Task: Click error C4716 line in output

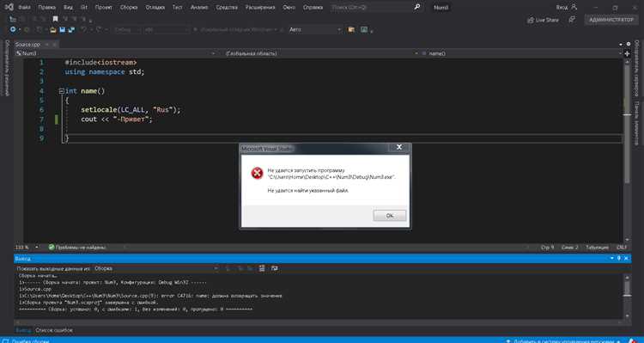Action: point(150,296)
